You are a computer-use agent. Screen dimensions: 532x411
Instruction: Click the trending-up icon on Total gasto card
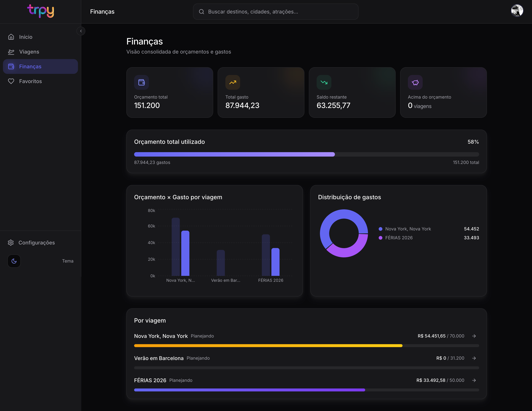[233, 82]
